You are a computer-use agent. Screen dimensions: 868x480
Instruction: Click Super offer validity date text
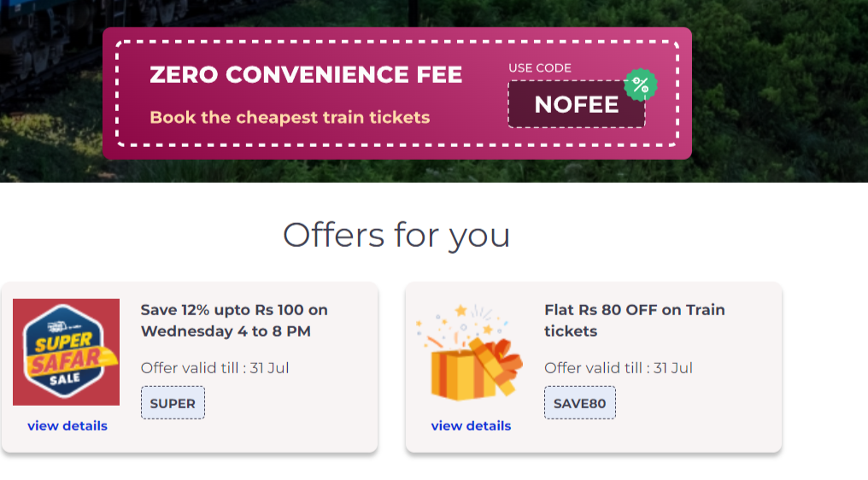[x=214, y=368]
